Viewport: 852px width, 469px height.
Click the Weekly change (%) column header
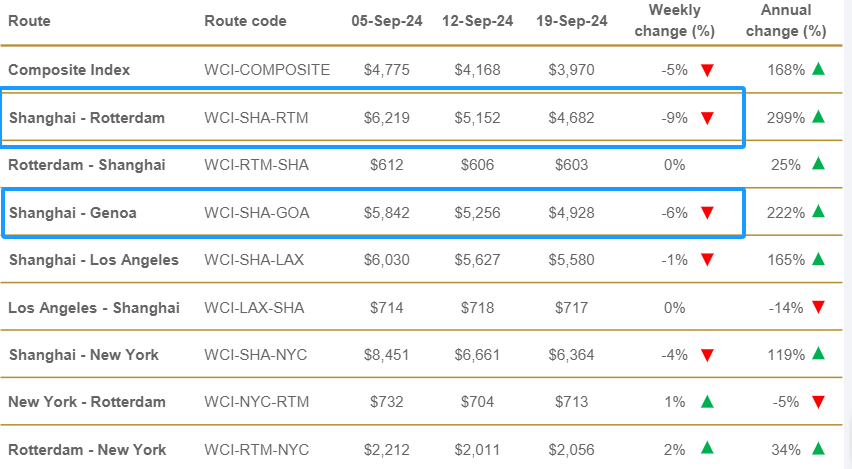(674, 21)
